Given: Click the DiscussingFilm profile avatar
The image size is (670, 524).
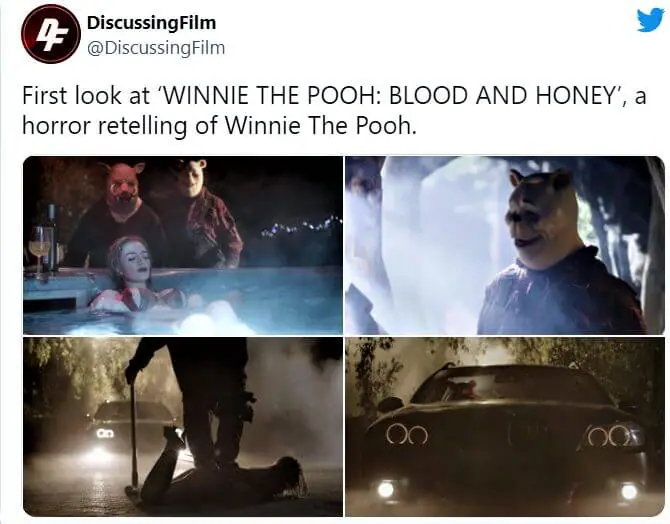Looking at the screenshot, I should click(50, 34).
